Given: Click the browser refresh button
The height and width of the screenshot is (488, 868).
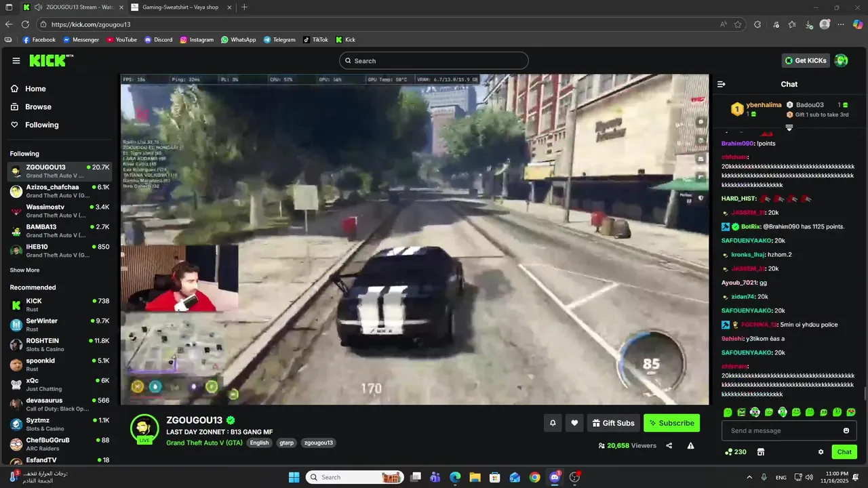Looking at the screenshot, I should tap(25, 24).
